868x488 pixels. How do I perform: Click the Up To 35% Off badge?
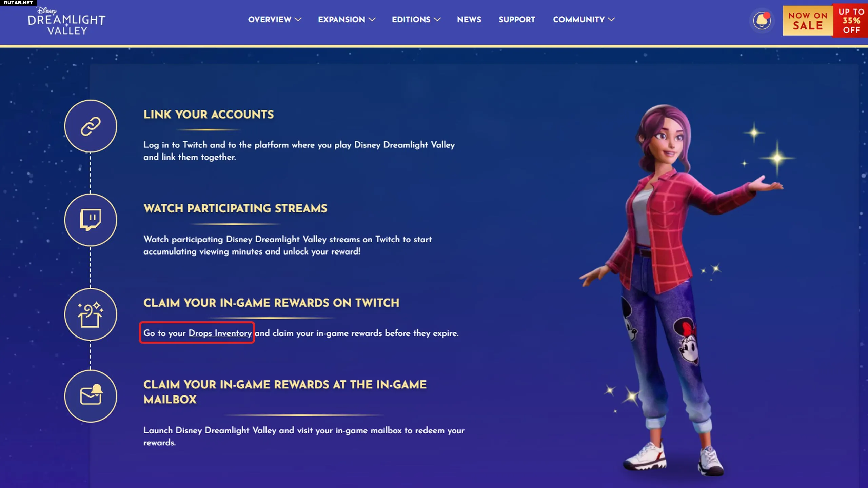point(851,21)
